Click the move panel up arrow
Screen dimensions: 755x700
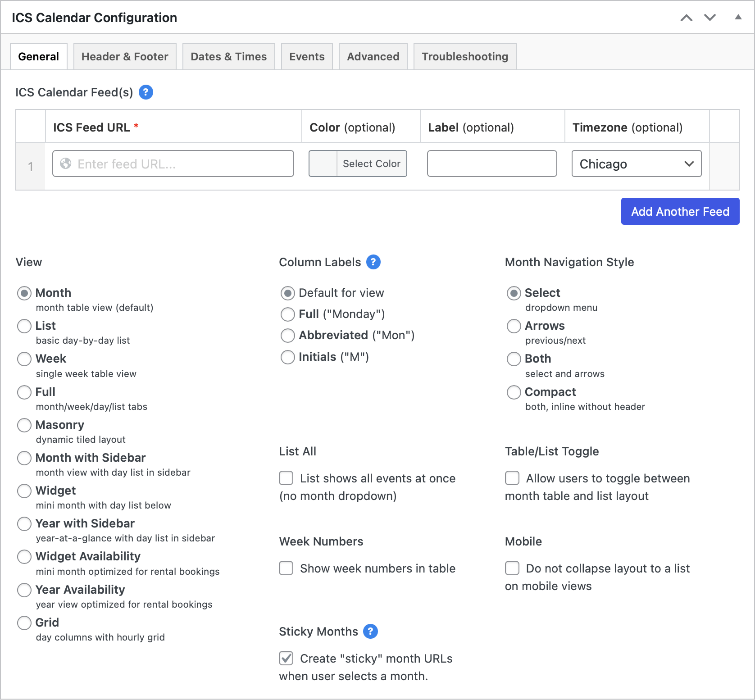click(x=686, y=18)
